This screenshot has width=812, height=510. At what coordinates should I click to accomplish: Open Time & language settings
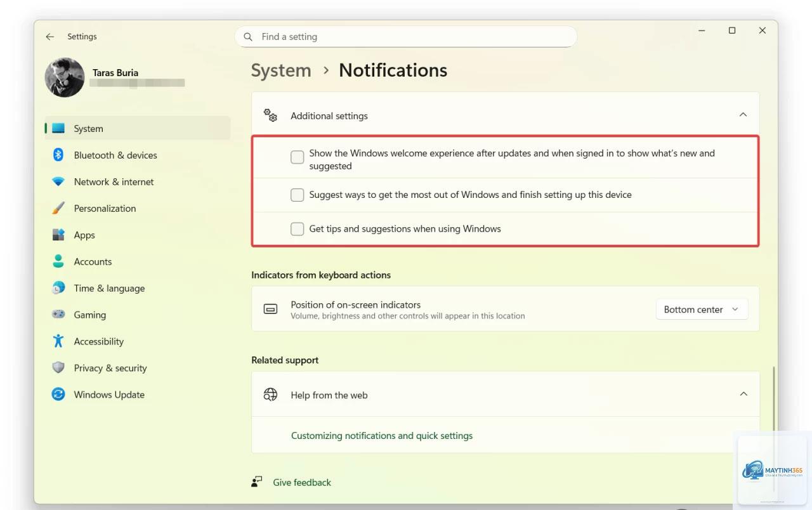pos(138,288)
